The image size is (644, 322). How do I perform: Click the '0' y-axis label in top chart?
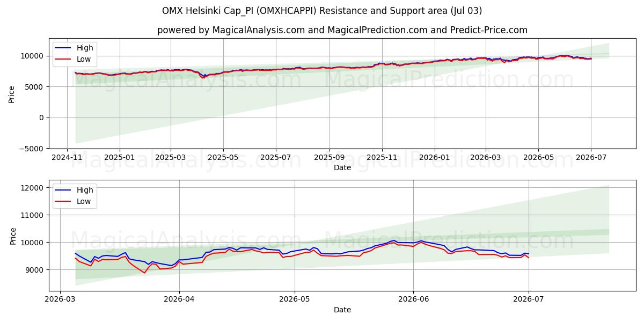[x=42, y=118]
